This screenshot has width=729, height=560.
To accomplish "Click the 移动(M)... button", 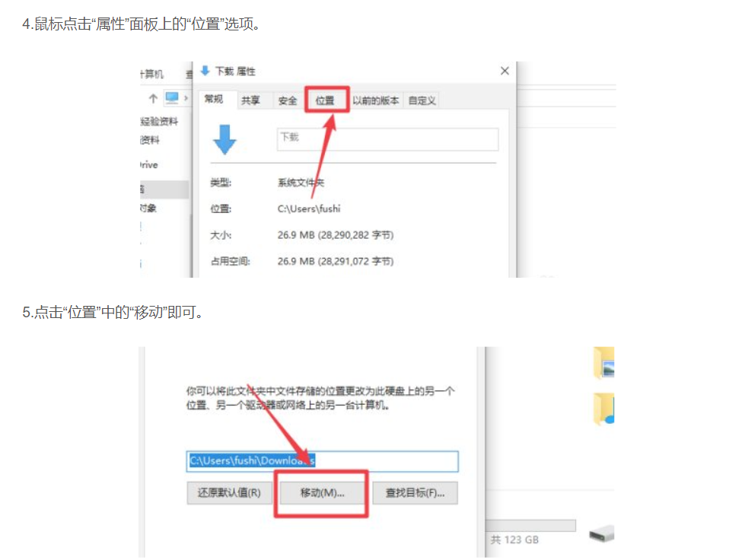I will (x=322, y=492).
